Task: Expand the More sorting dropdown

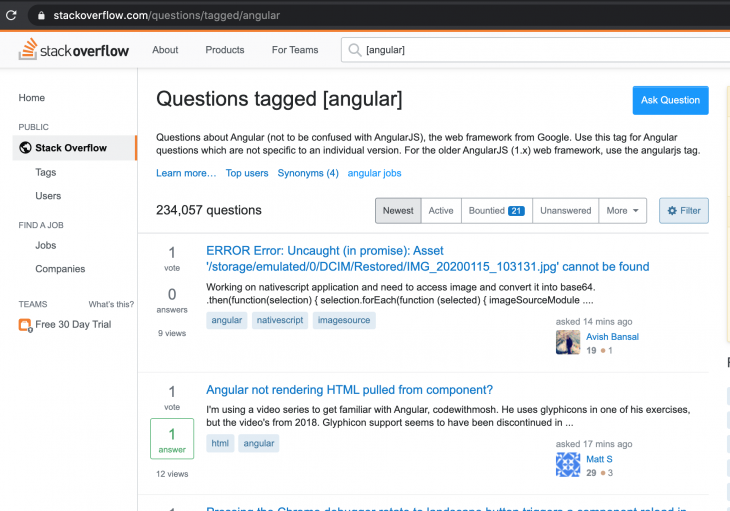Action: [x=622, y=211]
